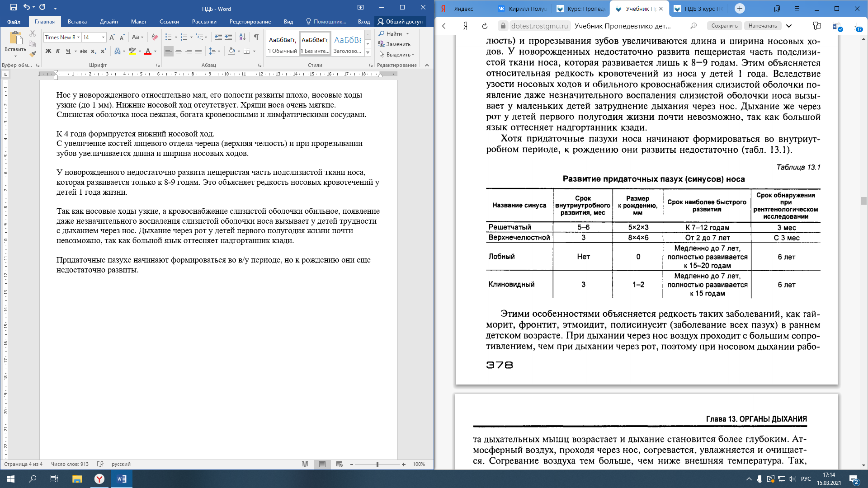
Task: Click the Сохранить button in browser
Action: click(725, 26)
